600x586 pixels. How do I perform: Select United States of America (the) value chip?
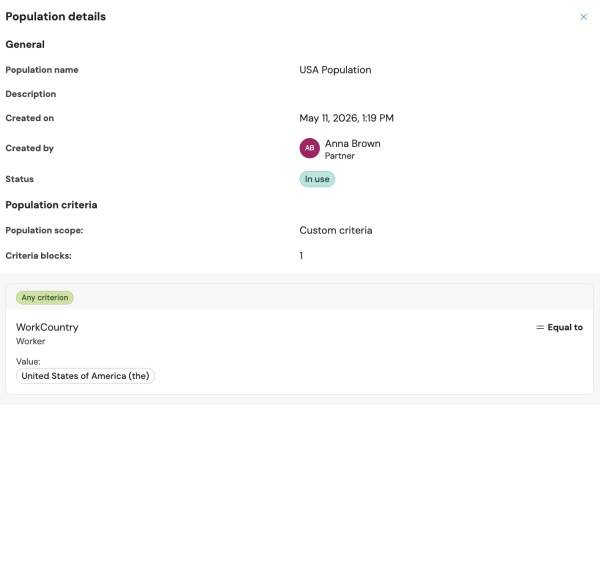click(x=85, y=376)
